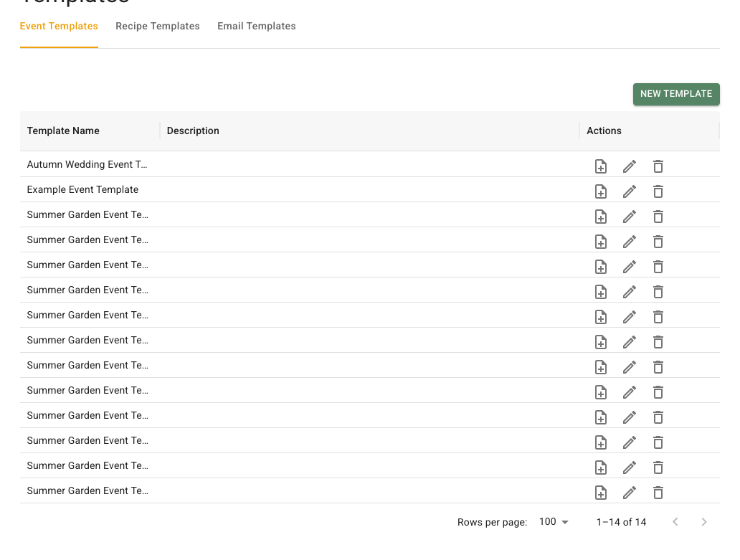The width and height of the screenshot is (740, 560).
Task: Create event from Example Event Template icon
Action: tap(600, 191)
